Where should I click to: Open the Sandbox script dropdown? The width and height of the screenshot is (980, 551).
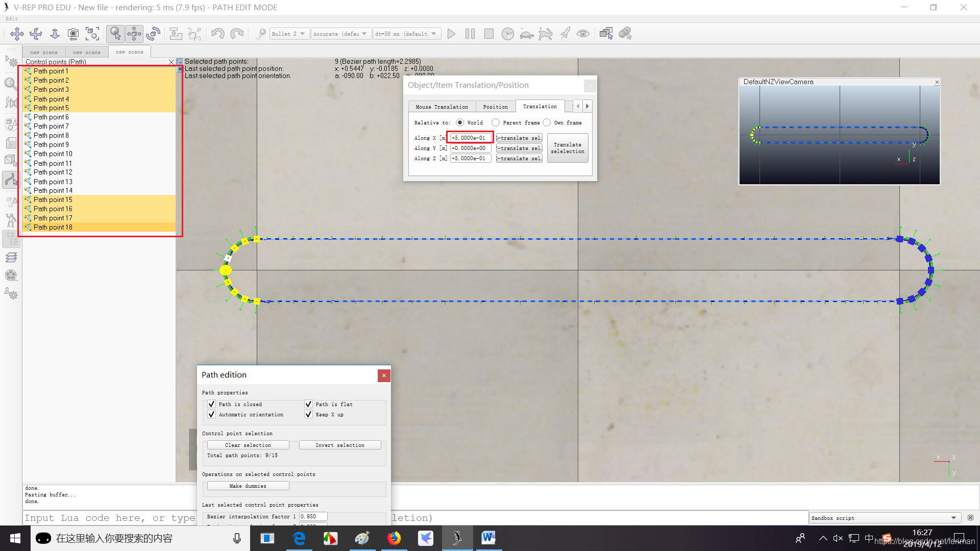[x=884, y=518]
